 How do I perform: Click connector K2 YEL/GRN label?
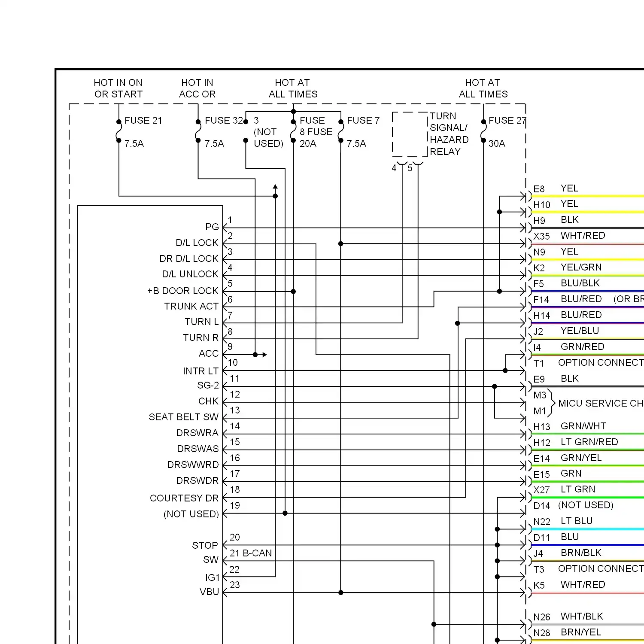pos(568,268)
